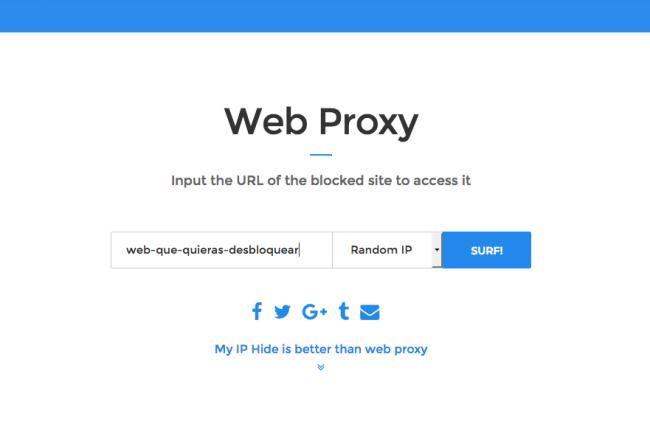Screen dimensions: 650x427
Task: Click the Web Proxy page heading
Action: click(321, 121)
